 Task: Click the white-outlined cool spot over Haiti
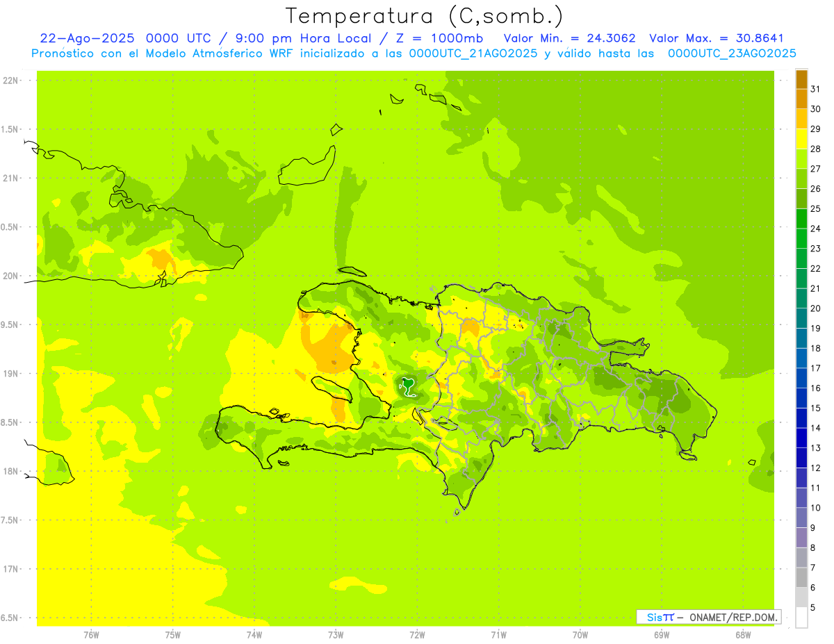tap(409, 386)
